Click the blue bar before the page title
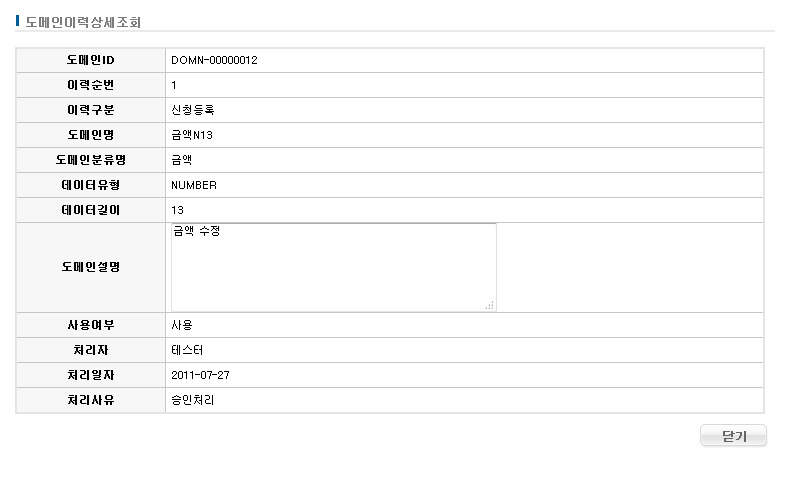The width and height of the screenshot is (790, 500). point(18,20)
